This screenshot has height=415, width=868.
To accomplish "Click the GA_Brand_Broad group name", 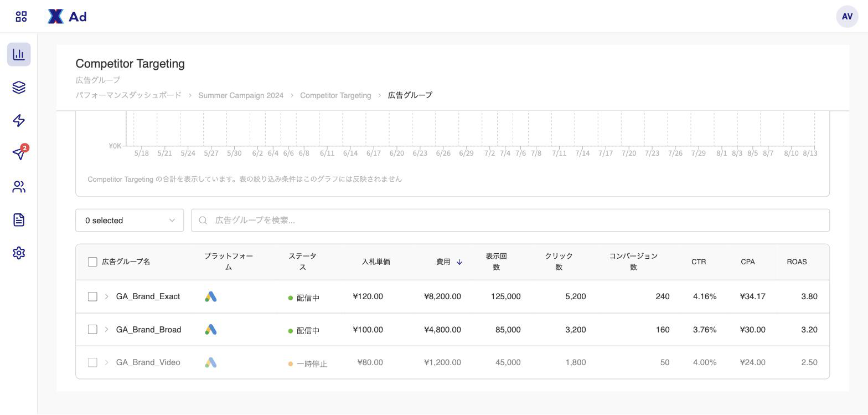I will (x=148, y=330).
